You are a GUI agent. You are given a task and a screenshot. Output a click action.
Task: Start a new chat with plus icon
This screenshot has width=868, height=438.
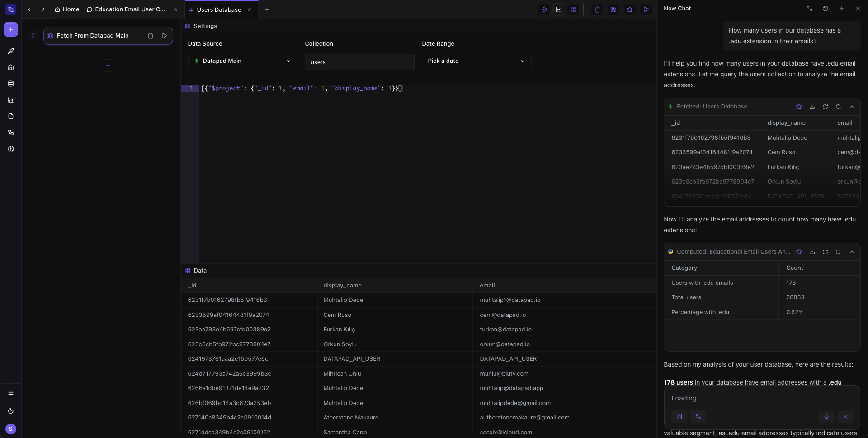842,9
